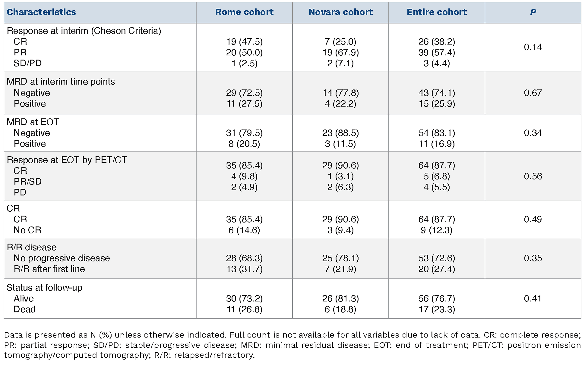Click the 0.56 P value cell
The height and width of the screenshot is (365, 588).
533,176
